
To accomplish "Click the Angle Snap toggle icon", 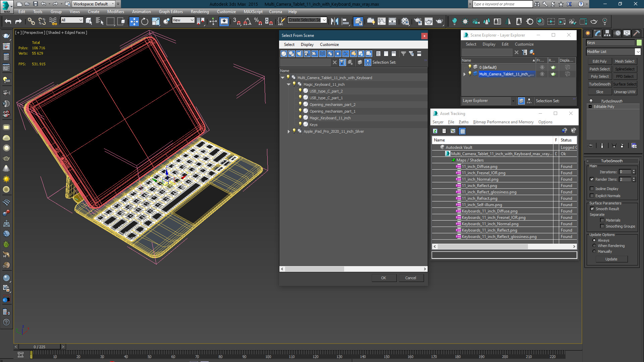I will coord(247,21).
